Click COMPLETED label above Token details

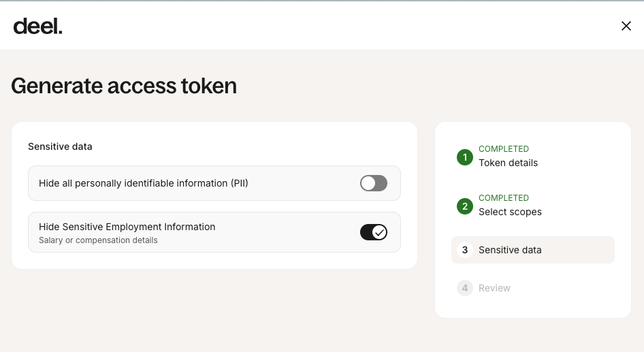(x=503, y=149)
